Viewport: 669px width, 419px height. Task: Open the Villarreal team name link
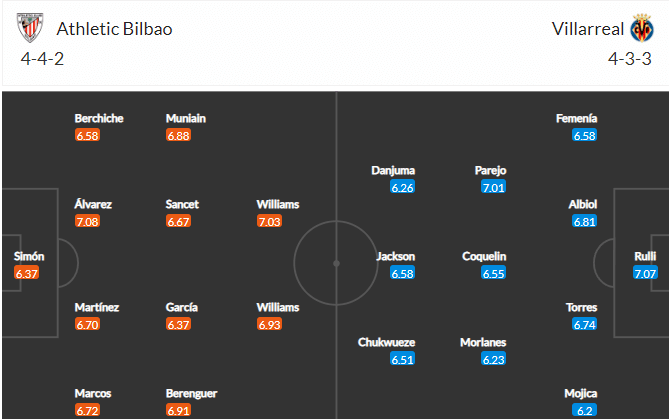[588, 29]
